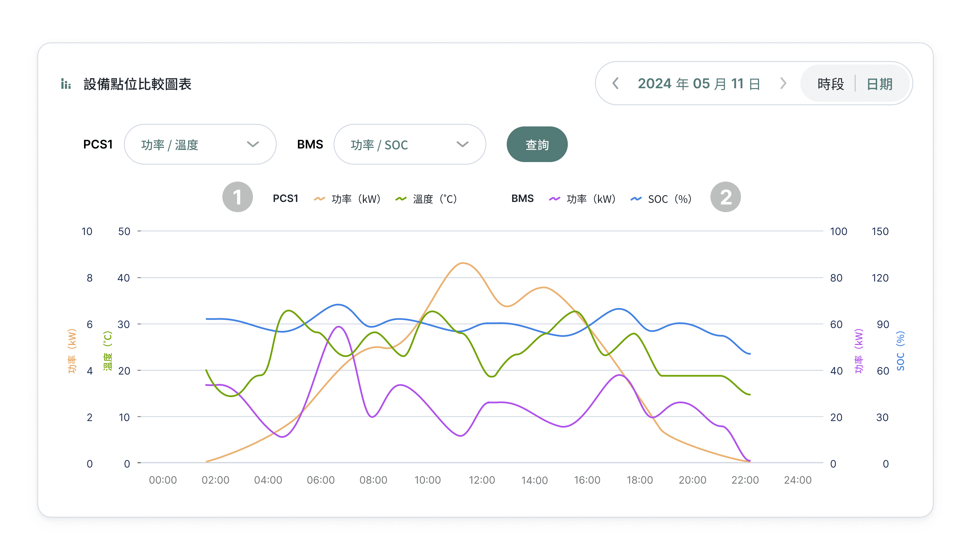Click the 06:00 x-axis label
The height and width of the screenshot is (560, 971).
[321, 480]
